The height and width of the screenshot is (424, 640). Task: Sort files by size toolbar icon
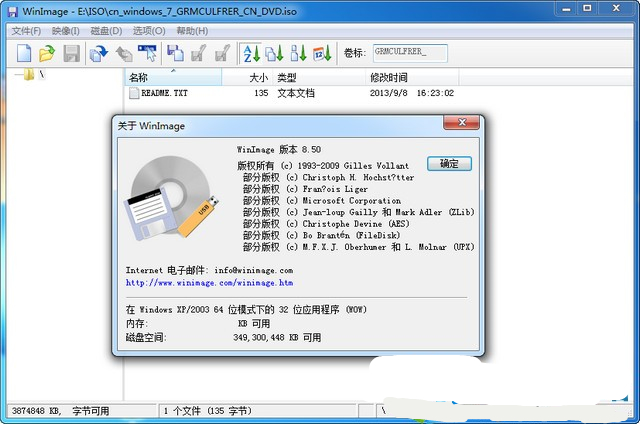[298, 53]
